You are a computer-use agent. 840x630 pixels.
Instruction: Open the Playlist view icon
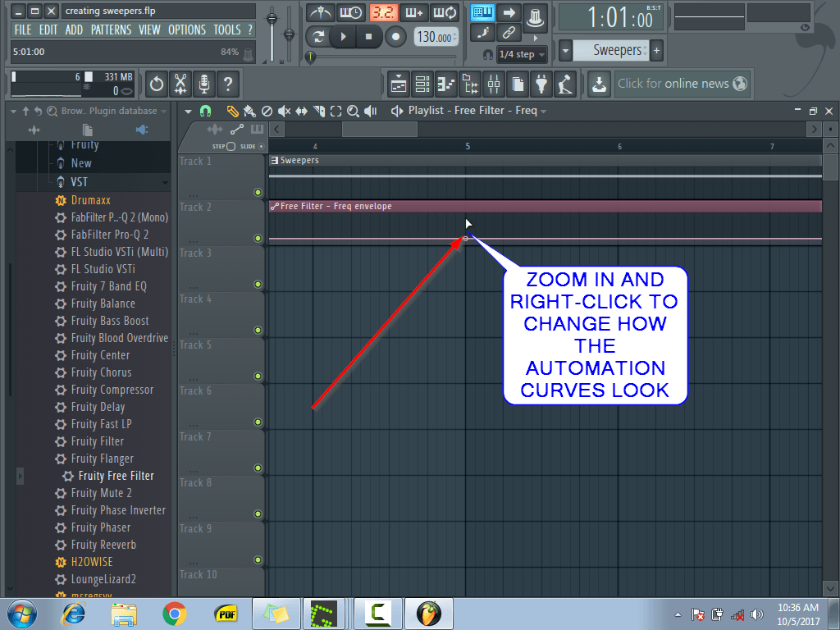pyautogui.click(x=399, y=84)
